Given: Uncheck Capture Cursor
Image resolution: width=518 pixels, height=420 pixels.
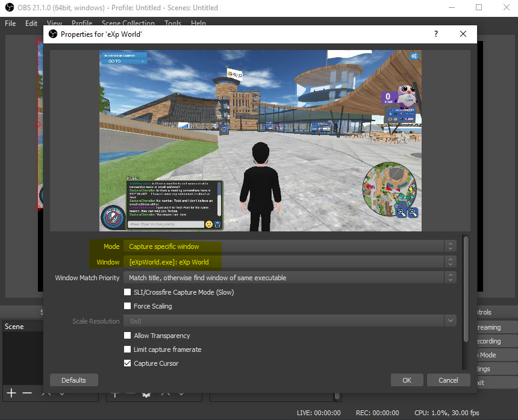Looking at the screenshot, I should (127, 363).
